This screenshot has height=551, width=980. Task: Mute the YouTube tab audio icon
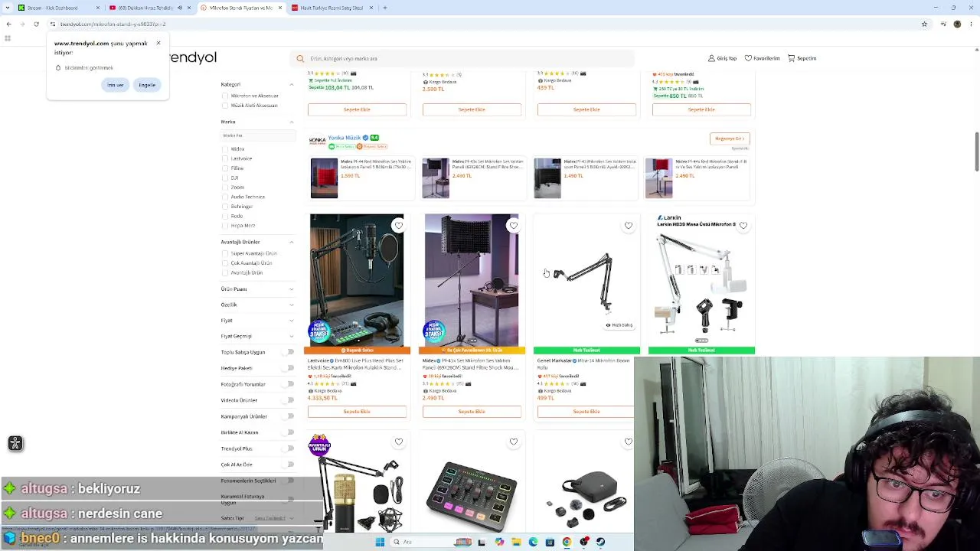point(180,8)
